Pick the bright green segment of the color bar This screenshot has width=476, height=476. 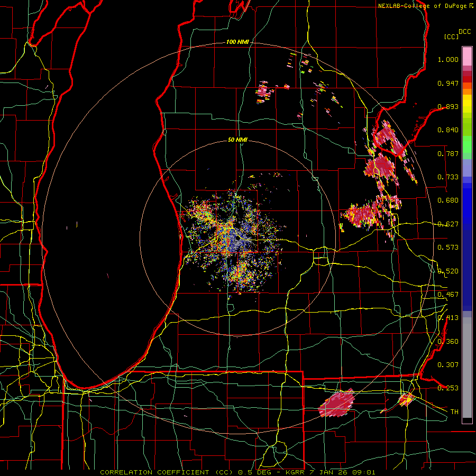click(467, 144)
